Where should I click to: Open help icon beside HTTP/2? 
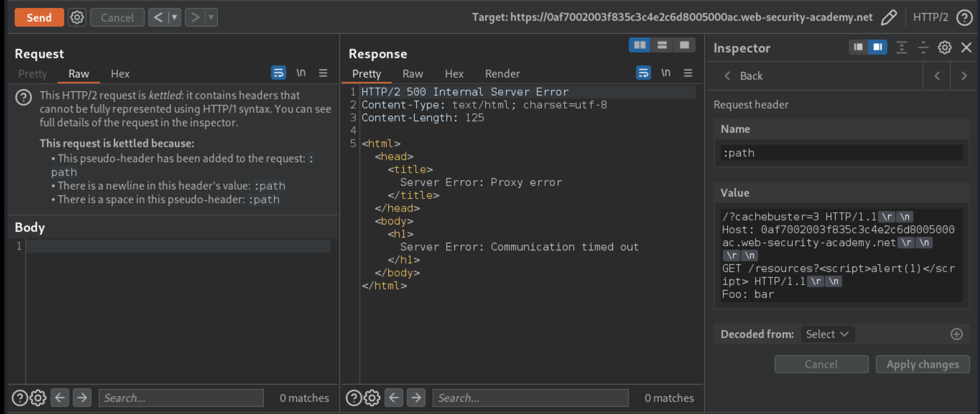tap(964, 18)
